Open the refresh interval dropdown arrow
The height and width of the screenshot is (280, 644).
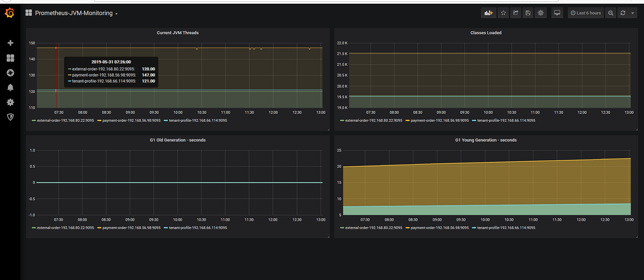tap(632, 12)
